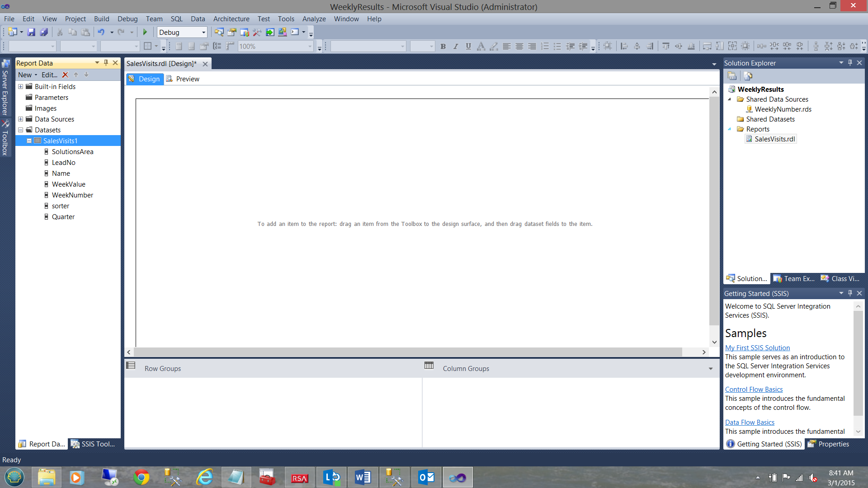Select SalesVisits.rdl in Solution Explorer
Image resolution: width=868 pixels, height=488 pixels.
[x=774, y=139]
